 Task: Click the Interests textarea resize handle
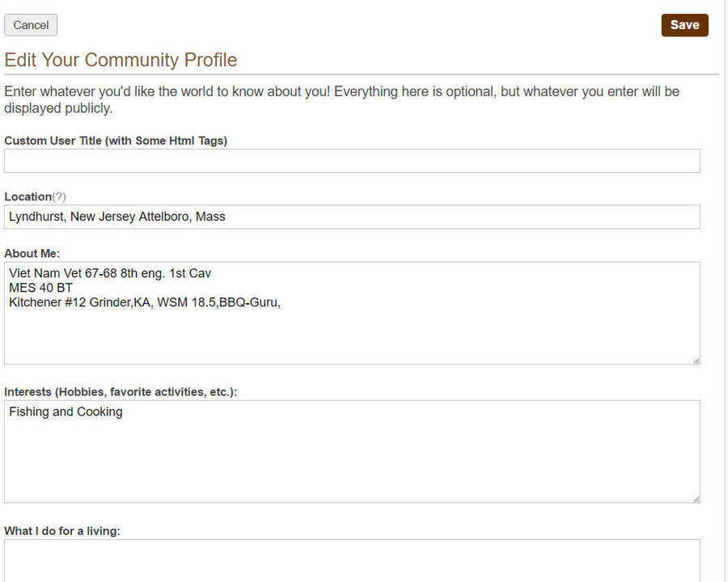pos(696,498)
